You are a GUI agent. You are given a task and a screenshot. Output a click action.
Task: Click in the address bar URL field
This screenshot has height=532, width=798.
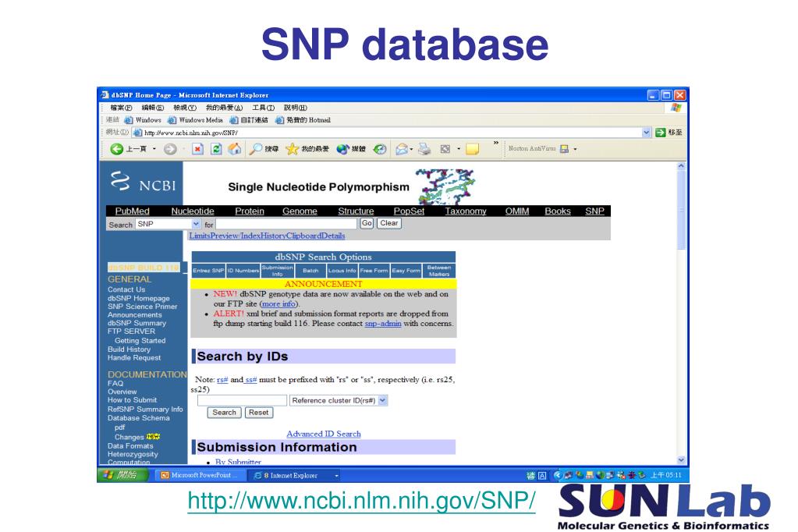pyautogui.click(x=387, y=133)
